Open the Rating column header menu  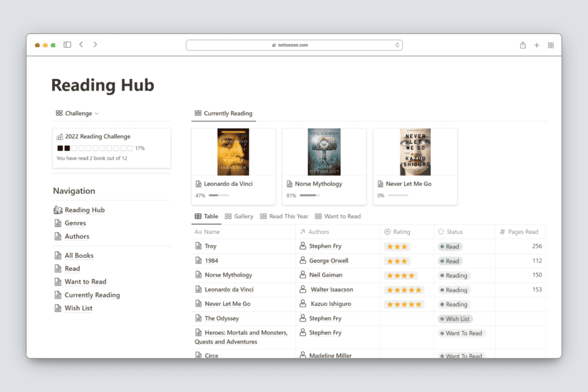[401, 232]
